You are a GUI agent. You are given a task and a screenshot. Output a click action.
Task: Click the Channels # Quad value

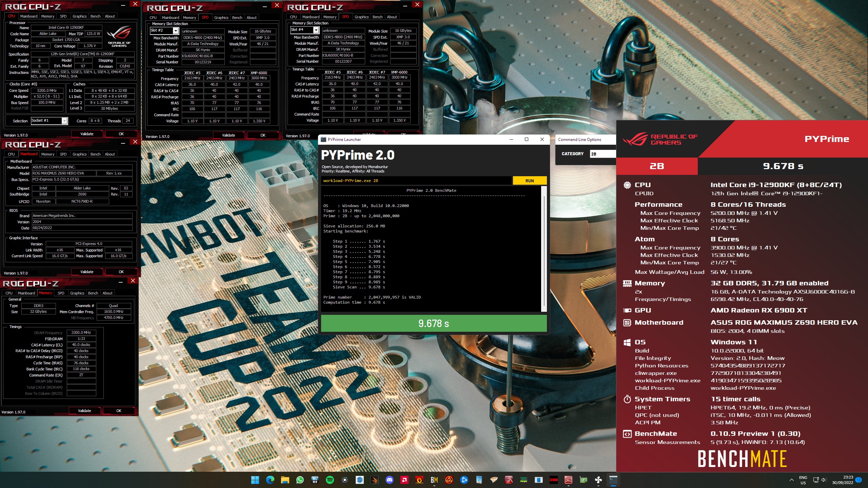tap(113, 306)
